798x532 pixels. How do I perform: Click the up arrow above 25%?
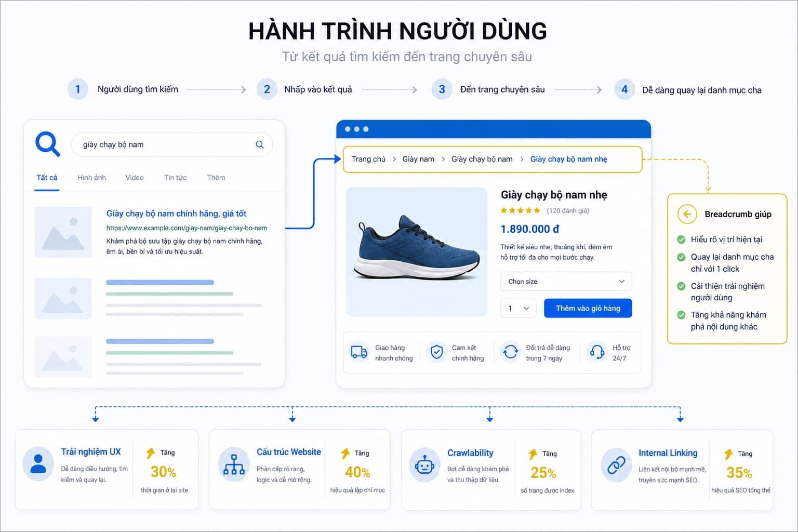pyautogui.click(x=533, y=454)
